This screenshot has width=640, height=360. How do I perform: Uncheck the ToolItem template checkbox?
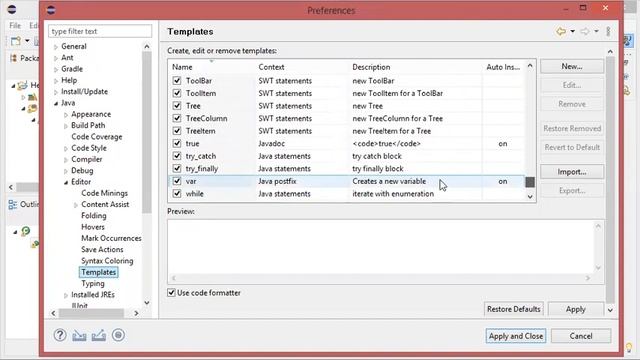click(177, 93)
